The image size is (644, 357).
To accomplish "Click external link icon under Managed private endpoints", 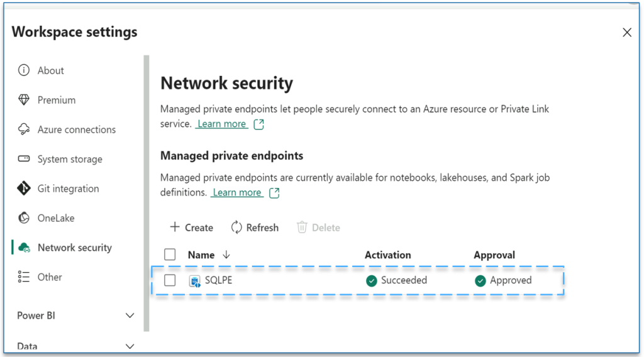I will 274,192.
